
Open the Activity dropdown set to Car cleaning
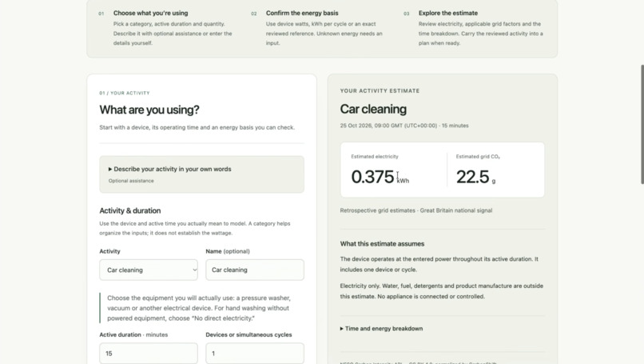coord(149,270)
